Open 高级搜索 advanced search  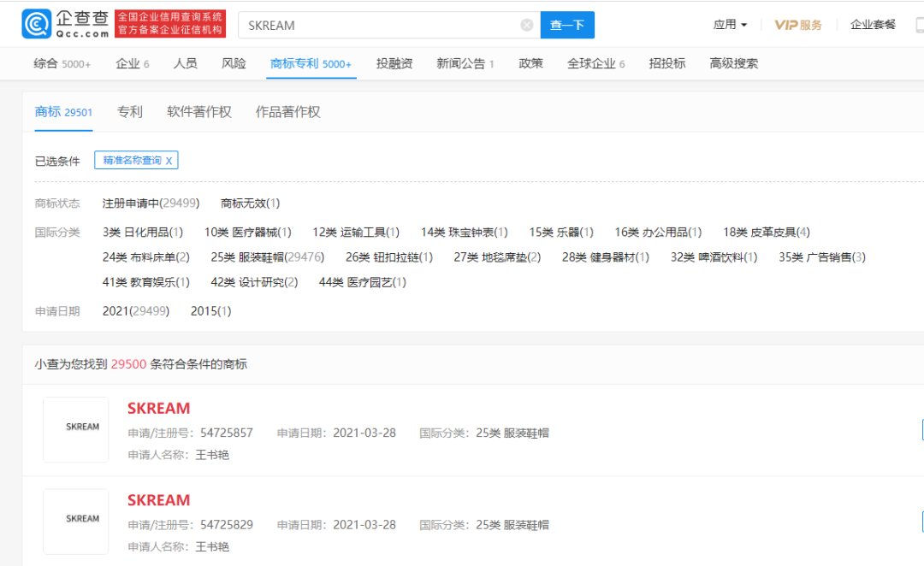(x=732, y=62)
